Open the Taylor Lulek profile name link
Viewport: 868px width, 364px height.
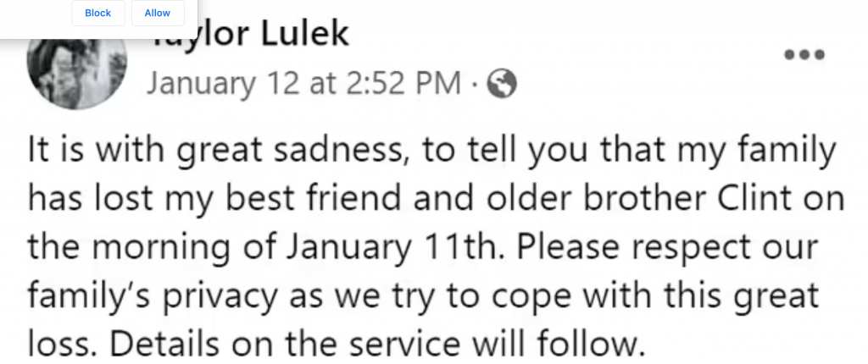250,35
